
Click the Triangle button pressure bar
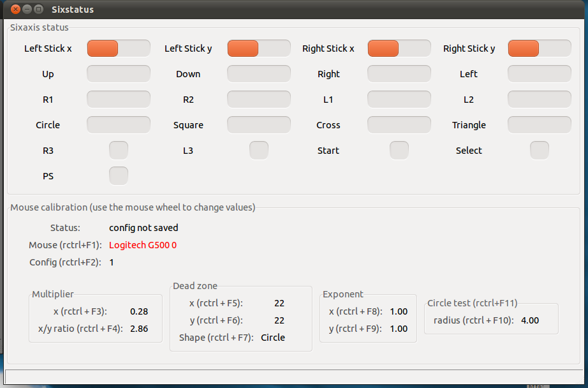[540, 125]
